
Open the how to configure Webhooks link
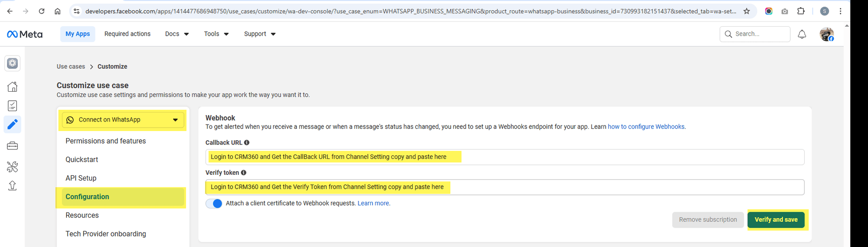tap(646, 127)
